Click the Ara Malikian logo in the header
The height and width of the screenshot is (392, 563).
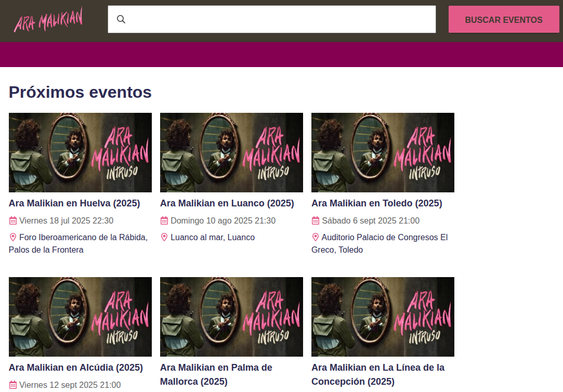pos(48,20)
